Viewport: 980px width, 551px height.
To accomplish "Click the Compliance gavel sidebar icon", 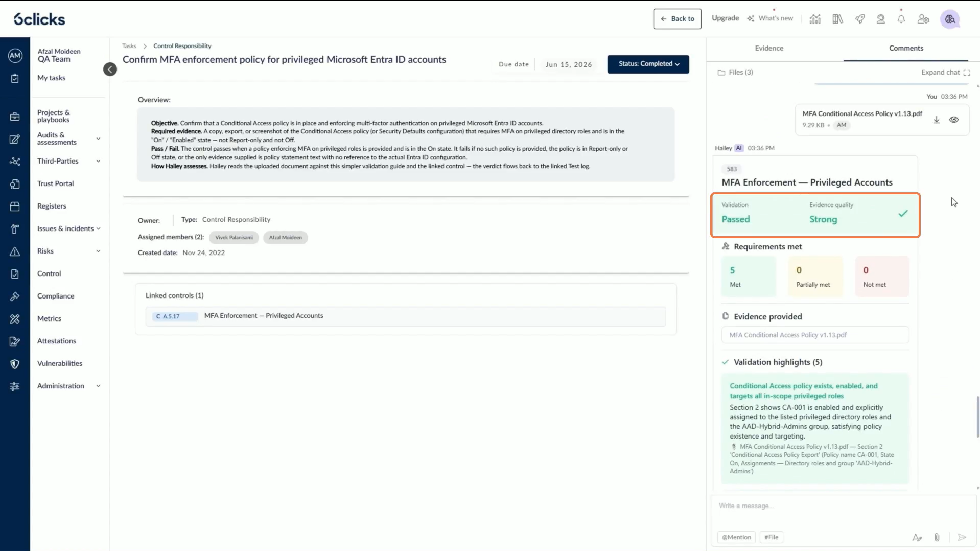I will coord(15,296).
